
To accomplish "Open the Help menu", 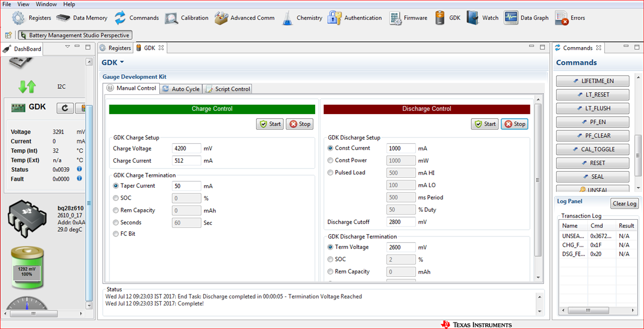I will 69,4.
